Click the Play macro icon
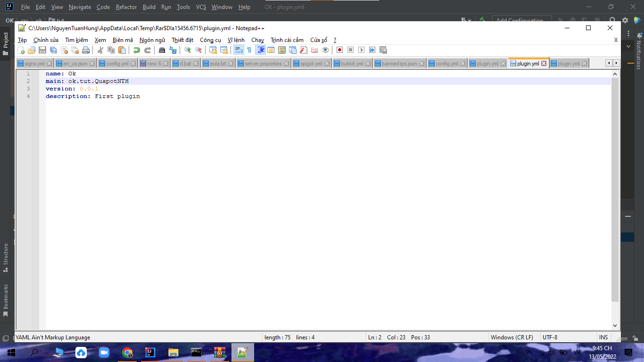Screen dimensions: 644x362 pyautogui.click(x=361, y=50)
